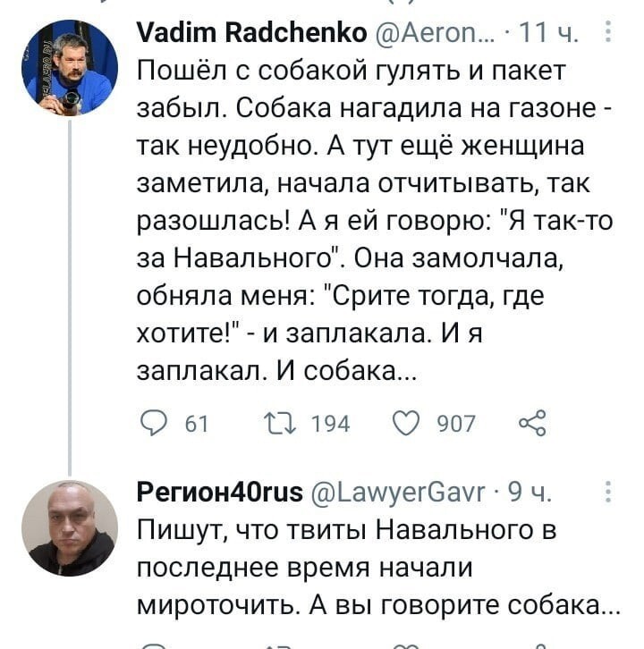
Task: Click the retweet icon under Vadim's tweet
Action: pyautogui.click(x=280, y=423)
